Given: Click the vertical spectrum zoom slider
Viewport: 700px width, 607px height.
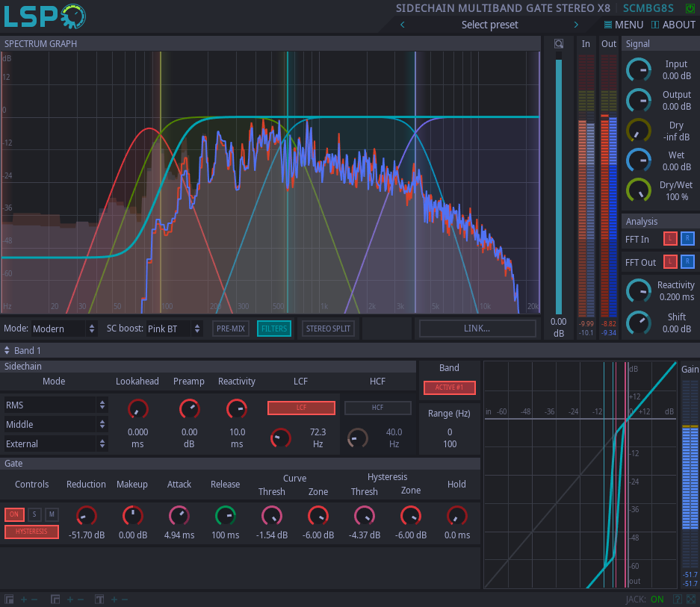Looking at the screenshot, I should click(558, 187).
